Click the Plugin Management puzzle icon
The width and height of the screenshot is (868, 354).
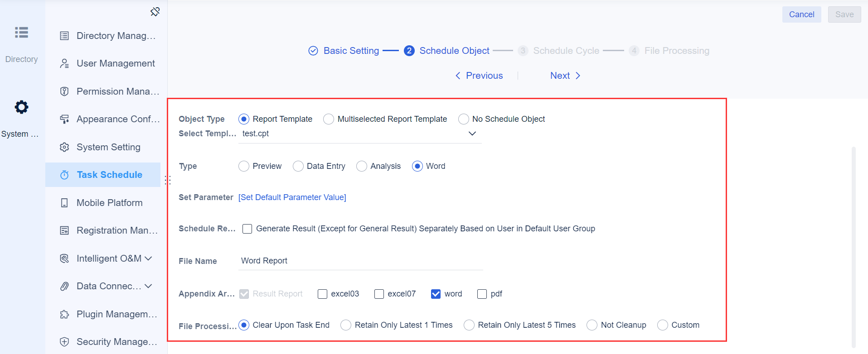64,314
